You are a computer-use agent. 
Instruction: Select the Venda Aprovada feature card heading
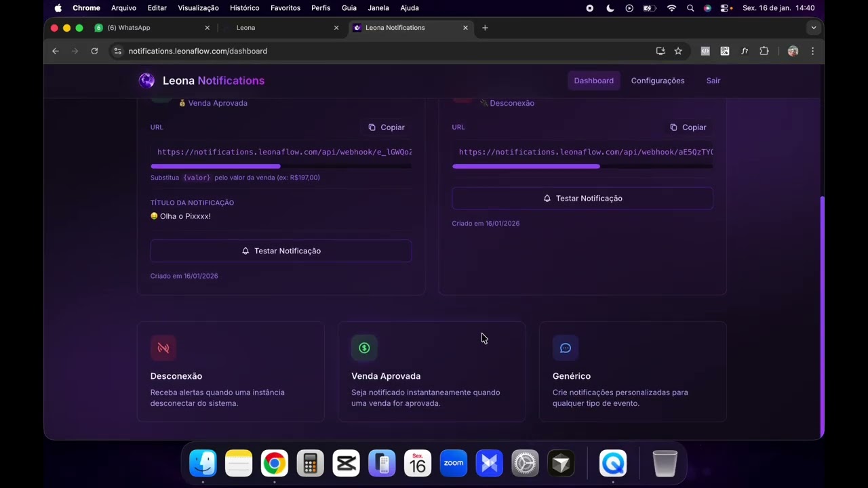point(386,376)
